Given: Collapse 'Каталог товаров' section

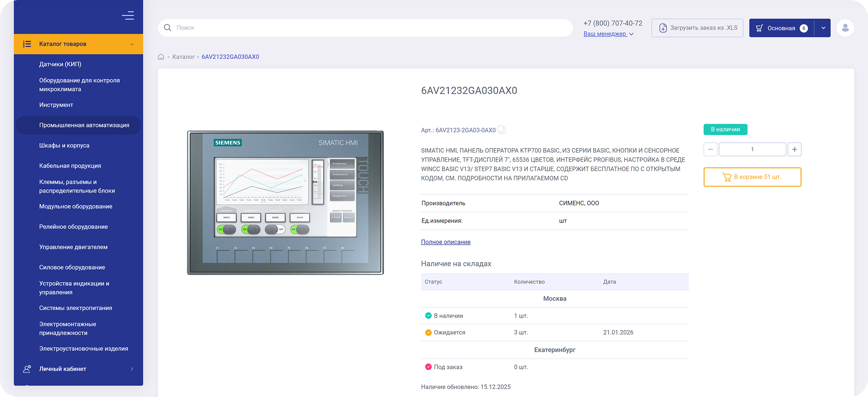Looking at the screenshot, I should click(132, 44).
